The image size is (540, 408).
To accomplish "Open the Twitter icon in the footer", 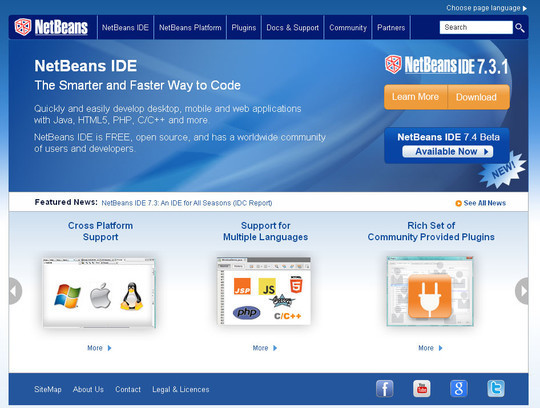I will tap(496, 389).
